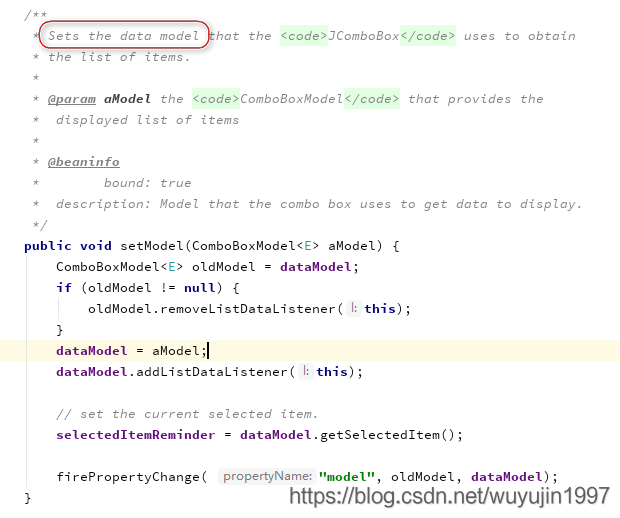Click "the list of items." comment line
The image size is (620, 518).
tap(119, 57)
